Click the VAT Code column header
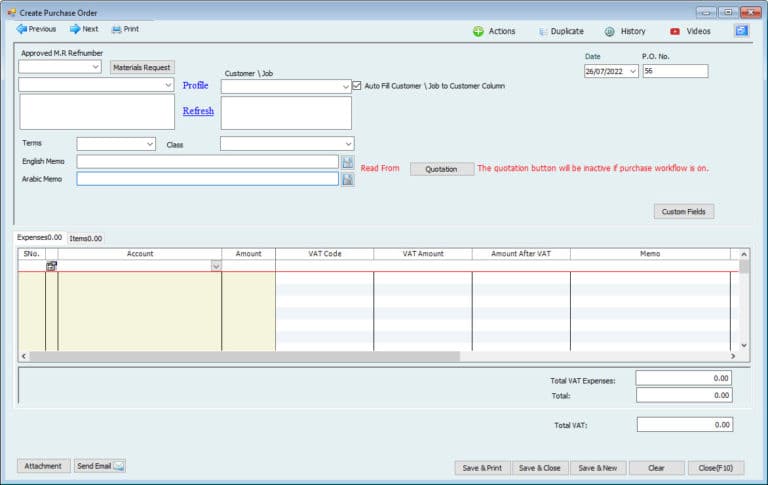 click(x=325, y=254)
